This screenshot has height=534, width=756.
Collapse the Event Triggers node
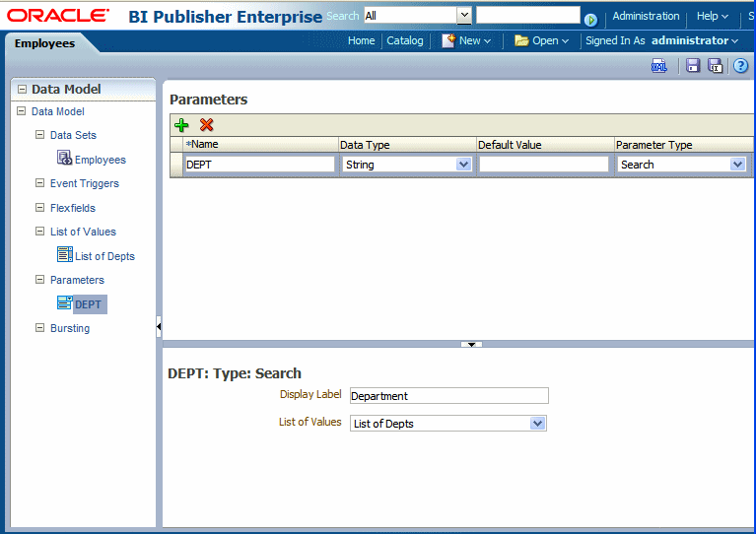pos(40,182)
